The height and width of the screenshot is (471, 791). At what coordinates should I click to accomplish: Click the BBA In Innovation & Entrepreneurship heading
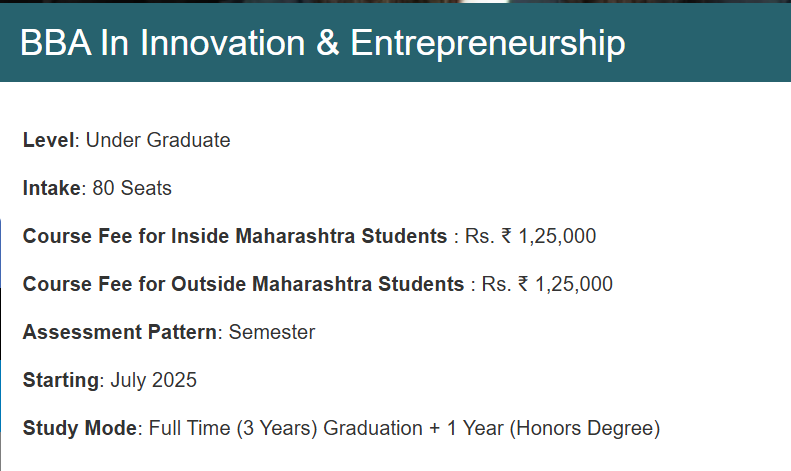(x=322, y=43)
